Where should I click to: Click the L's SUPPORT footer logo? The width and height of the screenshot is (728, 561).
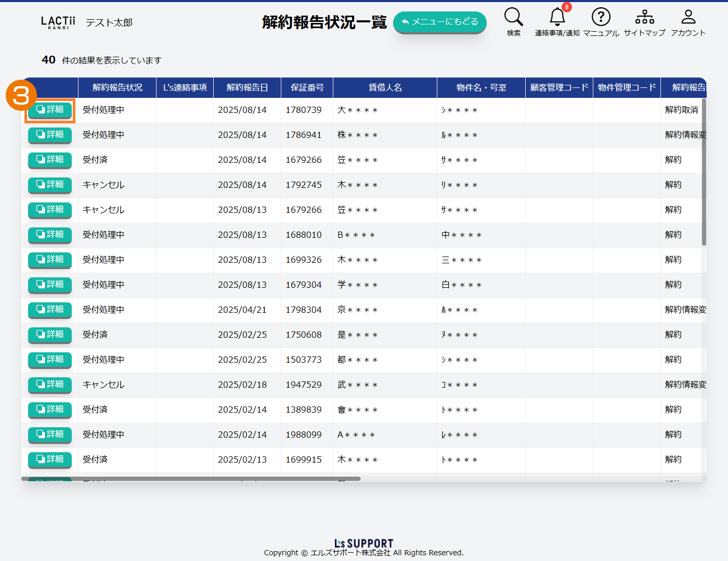click(363, 543)
